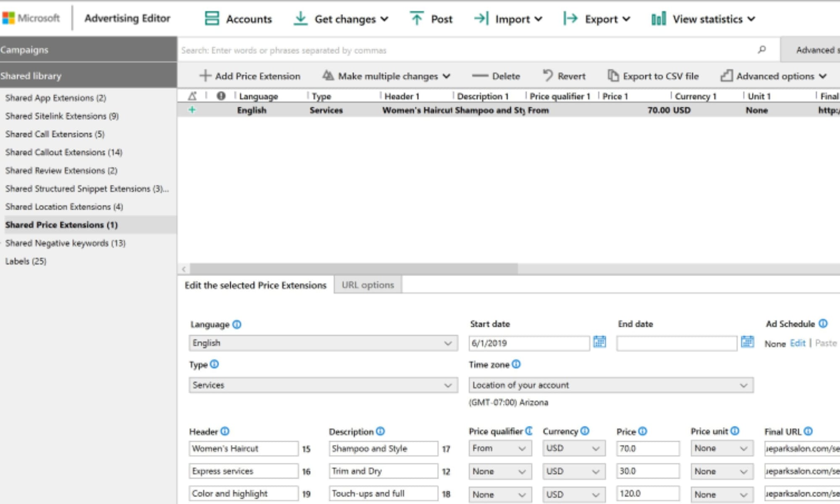Click the Price unit info icon
This screenshot has height=504, width=840.
[735, 431]
